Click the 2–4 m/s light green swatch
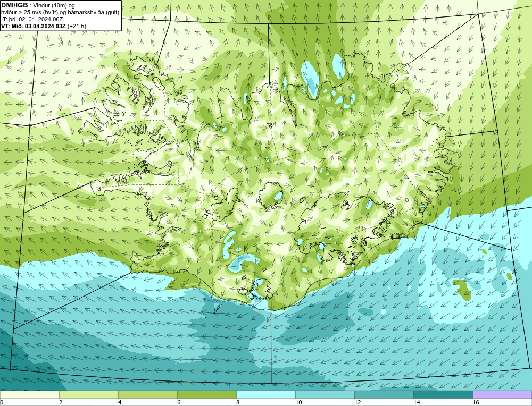532x406 pixels. (88, 394)
